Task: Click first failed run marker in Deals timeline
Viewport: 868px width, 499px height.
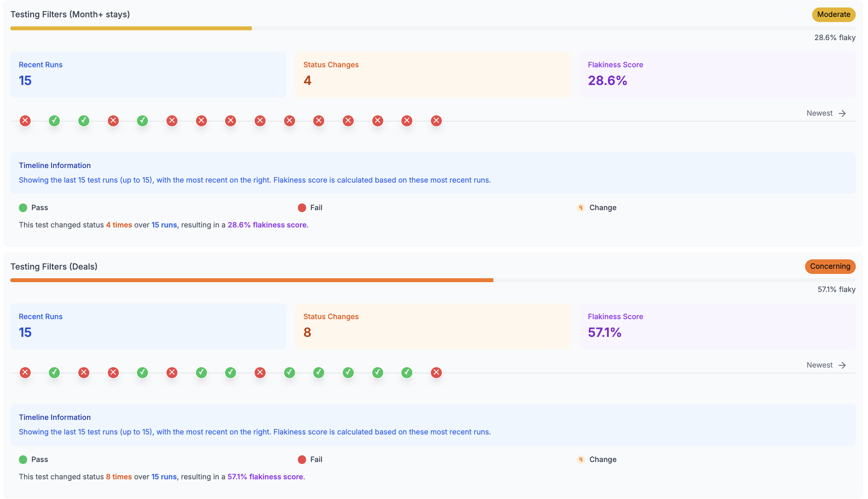Action: [25, 373]
